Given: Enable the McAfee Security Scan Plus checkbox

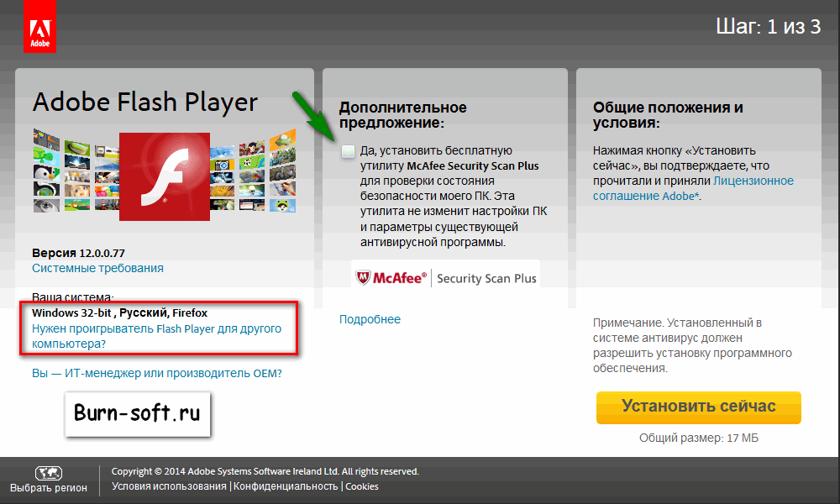Looking at the screenshot, I should click(x=348, y=151).
